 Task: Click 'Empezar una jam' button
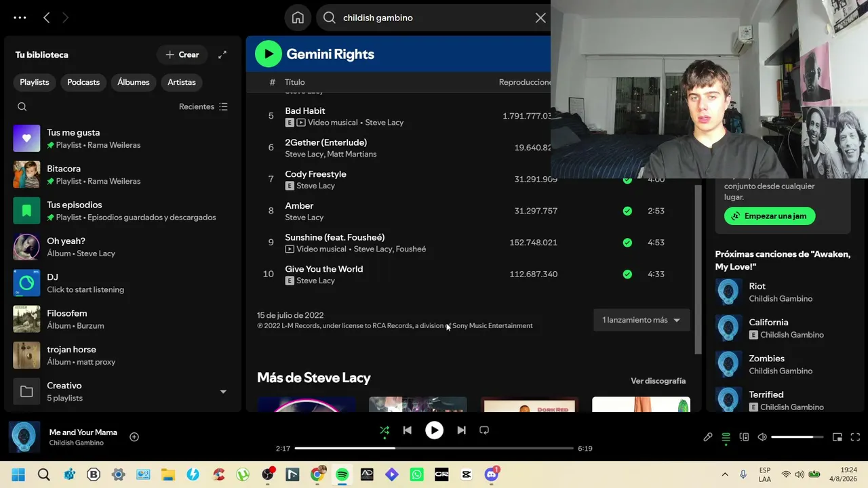770,216
